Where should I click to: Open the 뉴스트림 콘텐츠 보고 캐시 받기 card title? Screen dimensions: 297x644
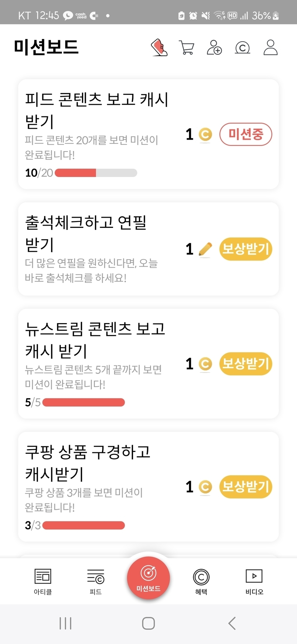pyautogui.click(x=95, y=339)
